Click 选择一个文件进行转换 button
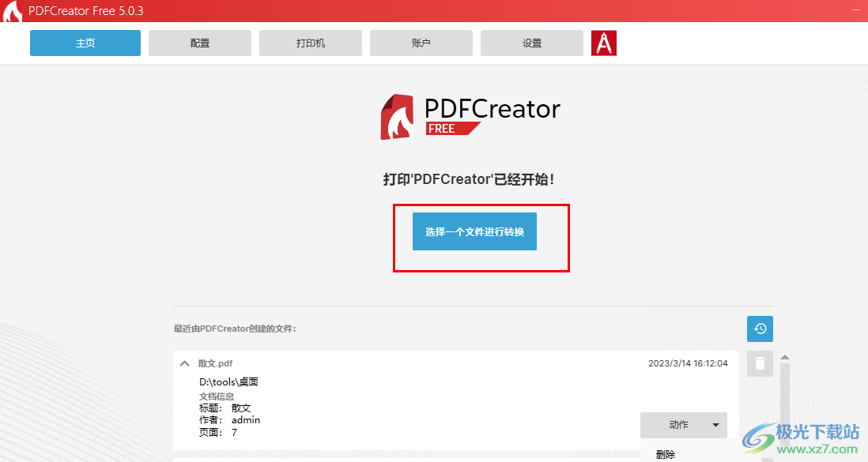 (x=474, y=231)
